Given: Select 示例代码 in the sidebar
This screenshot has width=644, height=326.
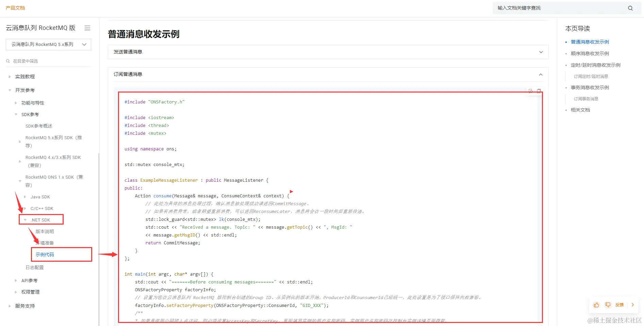Looking at the screenshot, I should [x=45, y=255].
